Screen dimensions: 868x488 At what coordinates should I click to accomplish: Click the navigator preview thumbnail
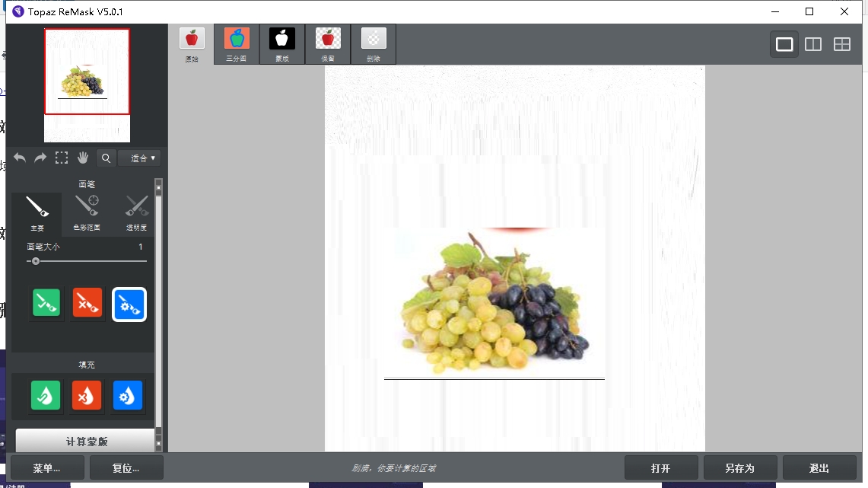(x=87, y=85)
